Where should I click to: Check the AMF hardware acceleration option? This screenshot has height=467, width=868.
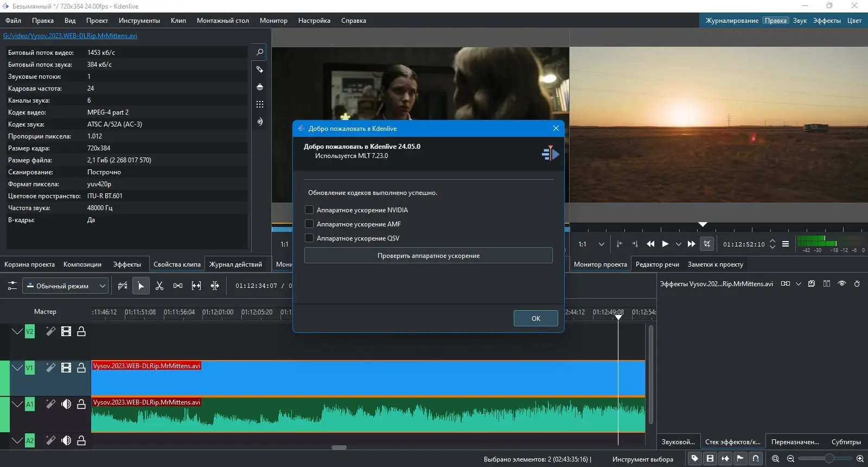(309, 224)
